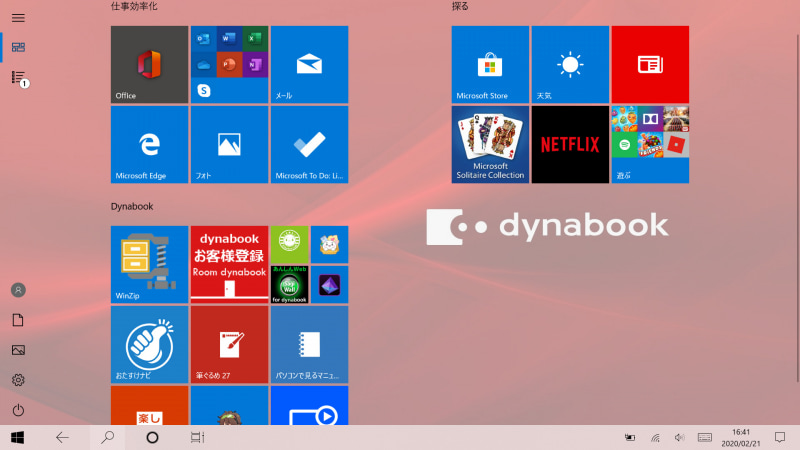Open the メール mail tile
Image resolution: width=800 pixels, height=450 pixels.
point(310,65)
